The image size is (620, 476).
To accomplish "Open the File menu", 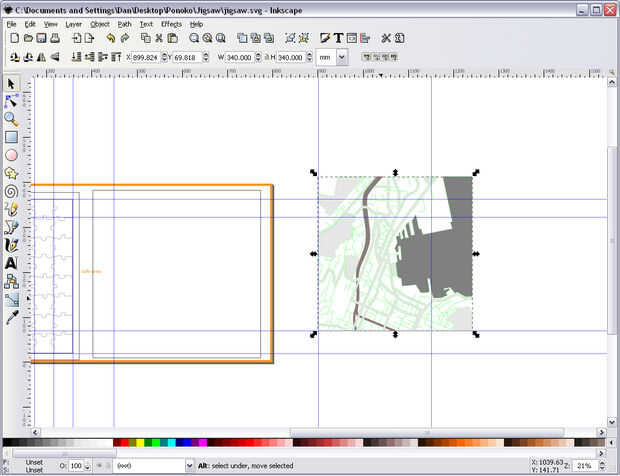I will click(x=11, y=24).
